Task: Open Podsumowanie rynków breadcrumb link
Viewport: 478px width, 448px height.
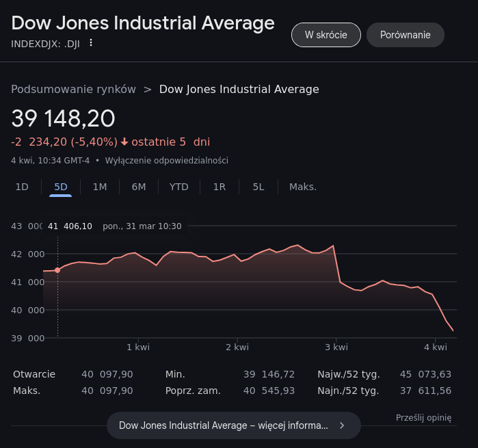Action: point(73,89)
